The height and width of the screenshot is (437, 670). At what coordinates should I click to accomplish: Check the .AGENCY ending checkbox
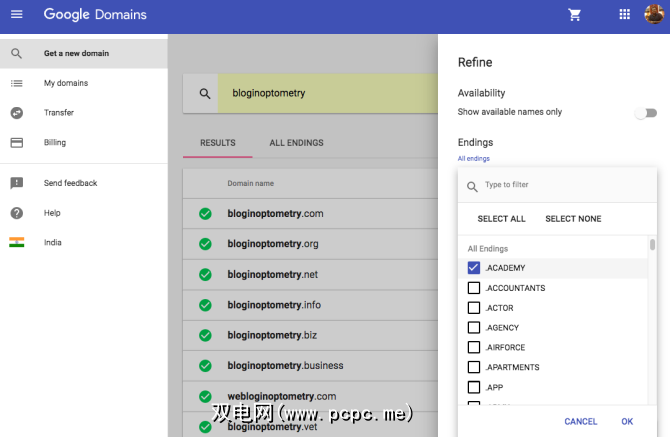pos(474,328)
